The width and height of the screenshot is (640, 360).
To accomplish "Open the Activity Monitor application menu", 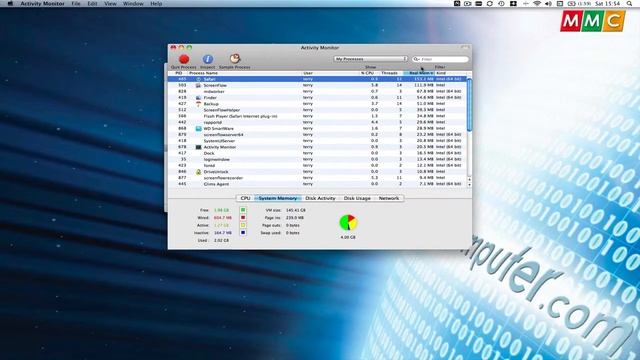I will pyautogui.click(x=42, y=3).
